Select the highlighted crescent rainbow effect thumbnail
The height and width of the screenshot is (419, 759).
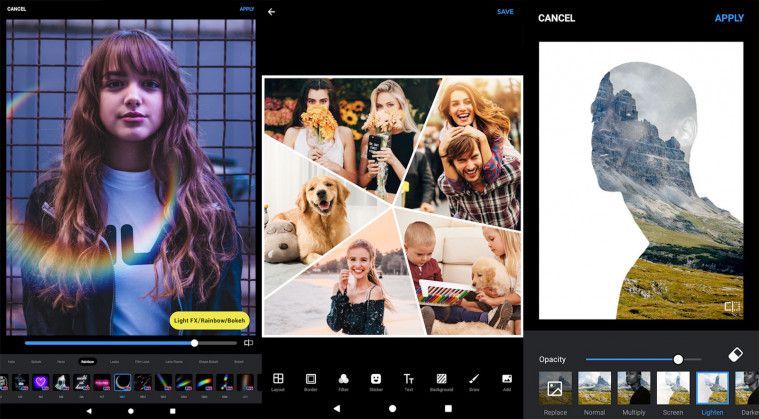click(x=122, y=382)
